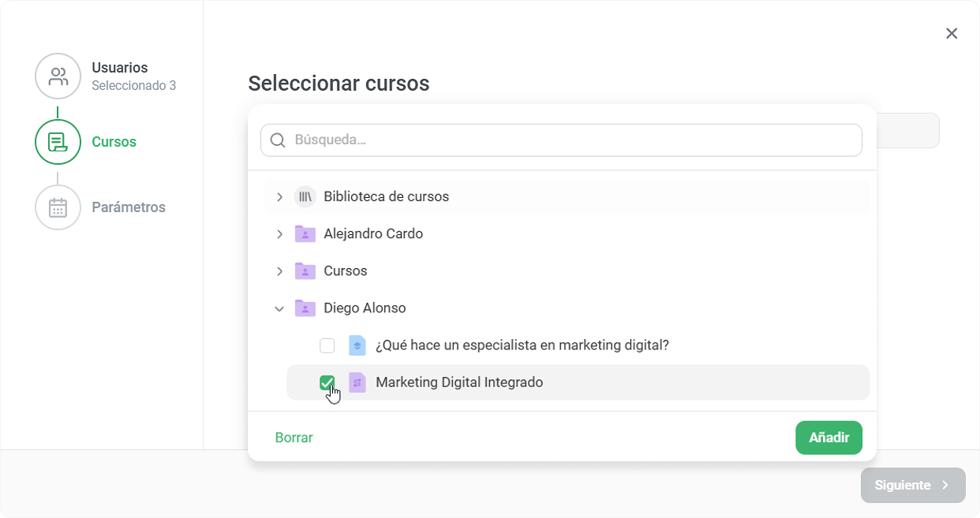Screen dimensions: 980x518
Task: Click the blue course file icon
Action: 357,345
